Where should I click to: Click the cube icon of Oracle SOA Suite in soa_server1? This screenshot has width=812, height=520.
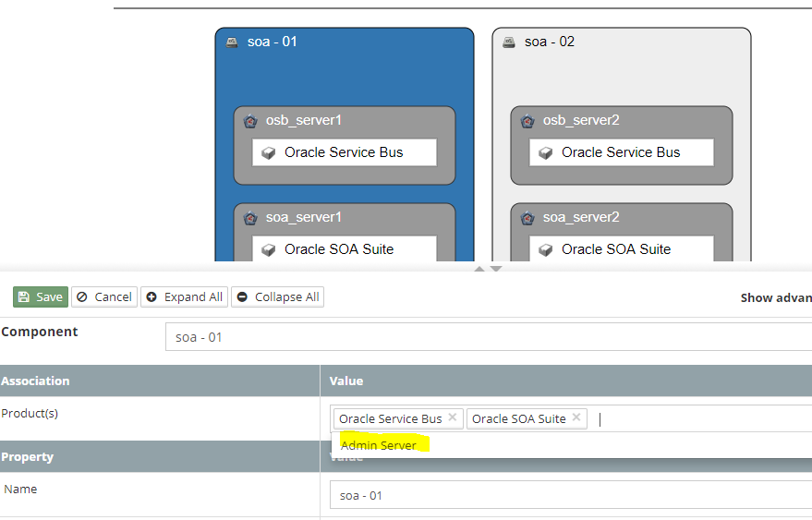tap(268, 249)
